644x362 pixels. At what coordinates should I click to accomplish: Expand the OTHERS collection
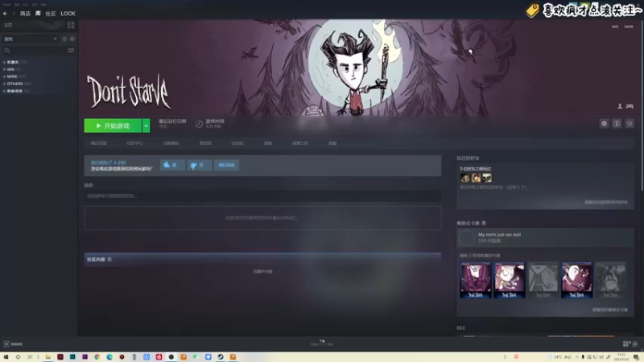click(x=4, y=84)
